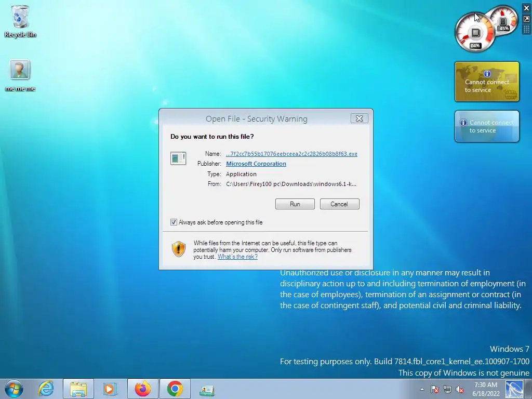Click the memory usage dial showing 45%
The height and width of the screenshot is (399, 532).
point(504,19)
